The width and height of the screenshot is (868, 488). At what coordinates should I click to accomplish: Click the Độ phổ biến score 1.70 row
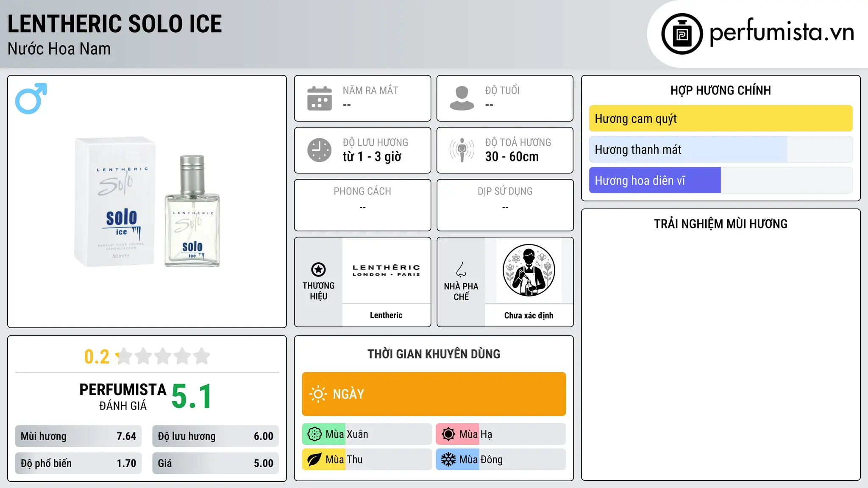coord(78,463)
